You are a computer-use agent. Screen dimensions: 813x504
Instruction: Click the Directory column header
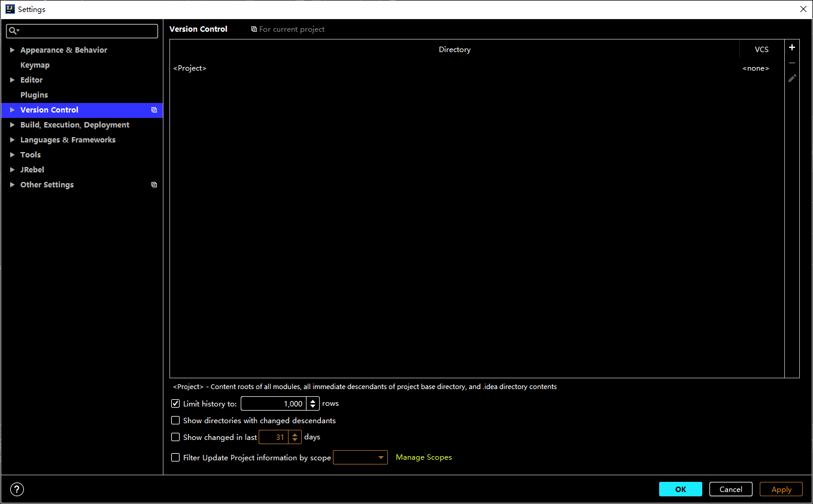point(454,50)
